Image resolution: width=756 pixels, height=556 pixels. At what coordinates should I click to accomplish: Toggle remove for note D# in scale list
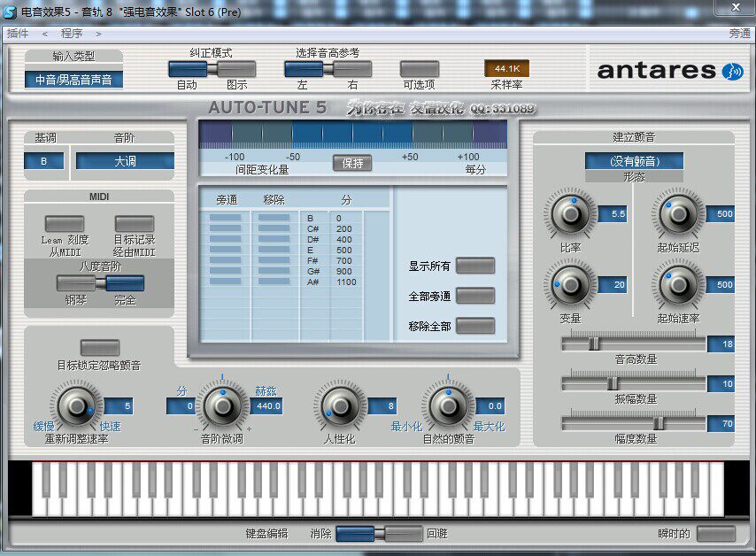click(x=274, y=239)
